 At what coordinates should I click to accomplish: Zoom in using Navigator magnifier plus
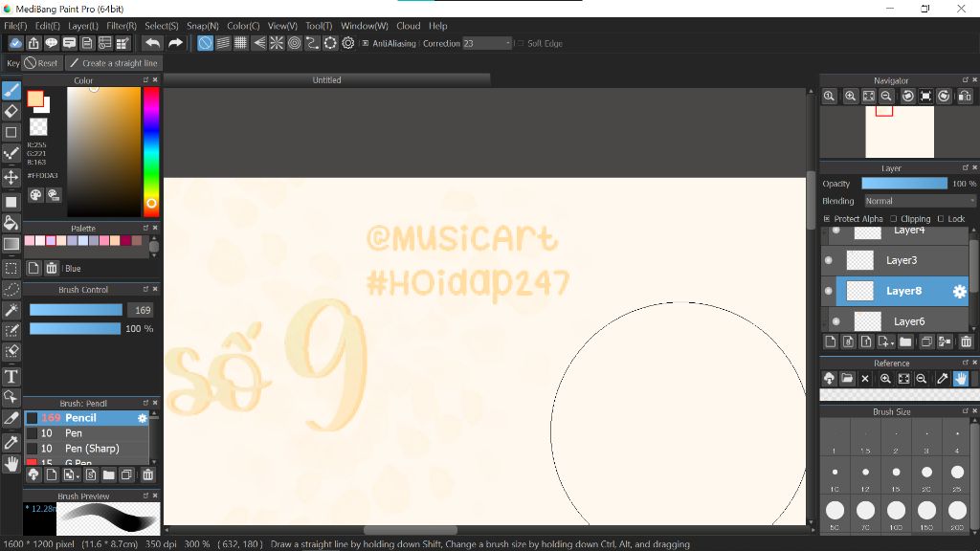850,97
